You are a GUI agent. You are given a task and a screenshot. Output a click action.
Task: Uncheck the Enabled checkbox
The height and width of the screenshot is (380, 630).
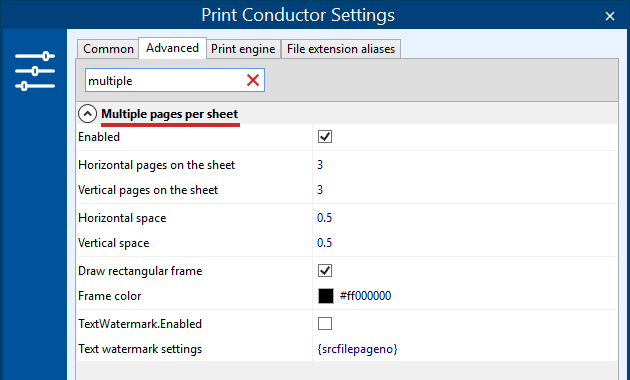tap(325, 137)
